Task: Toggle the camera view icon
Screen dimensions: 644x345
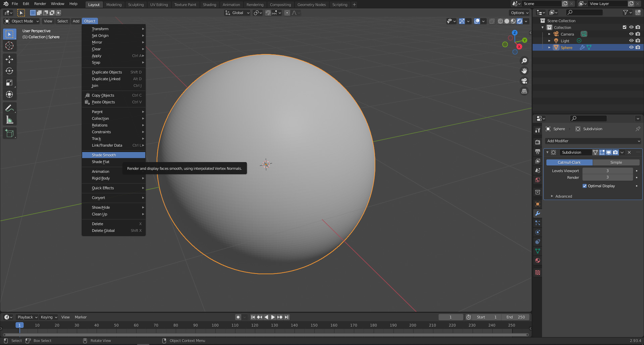Action: (524, 81)
